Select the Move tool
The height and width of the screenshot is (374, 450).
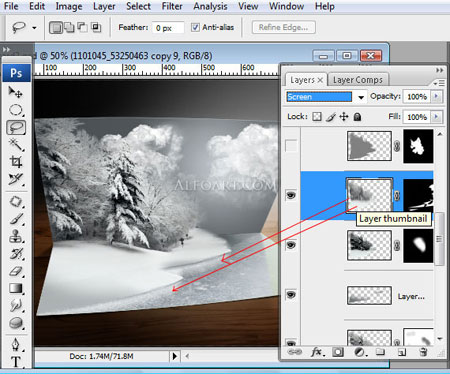pyautogui.click(x=15, y=92)
